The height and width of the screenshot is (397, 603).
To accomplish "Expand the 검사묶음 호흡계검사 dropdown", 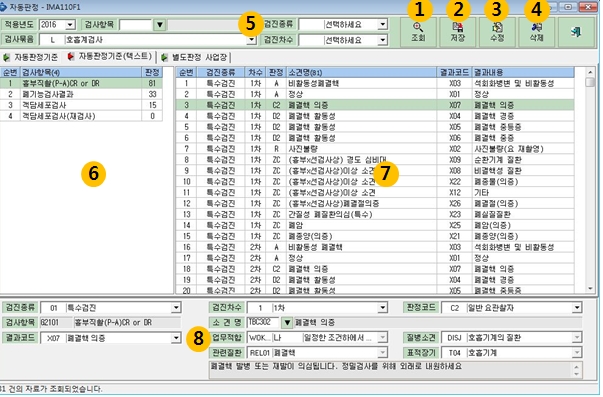I will (x=252, y=40).
